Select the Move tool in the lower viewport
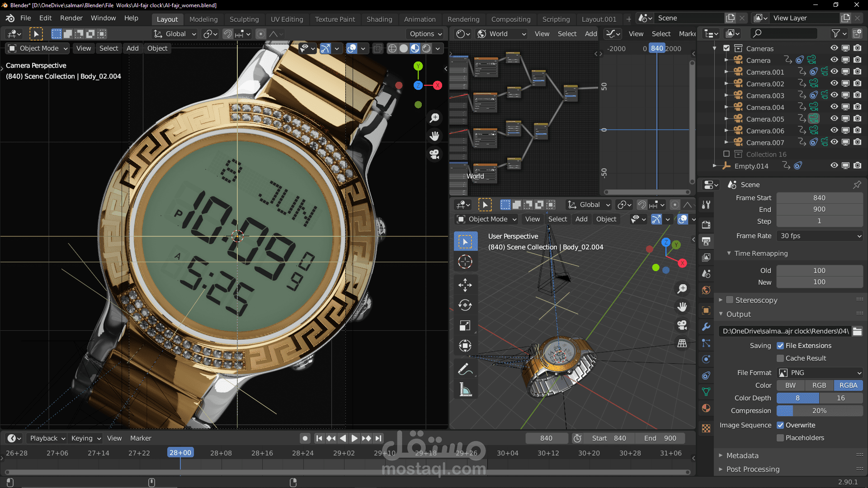 pyautogui.click(x=465, y=285)
